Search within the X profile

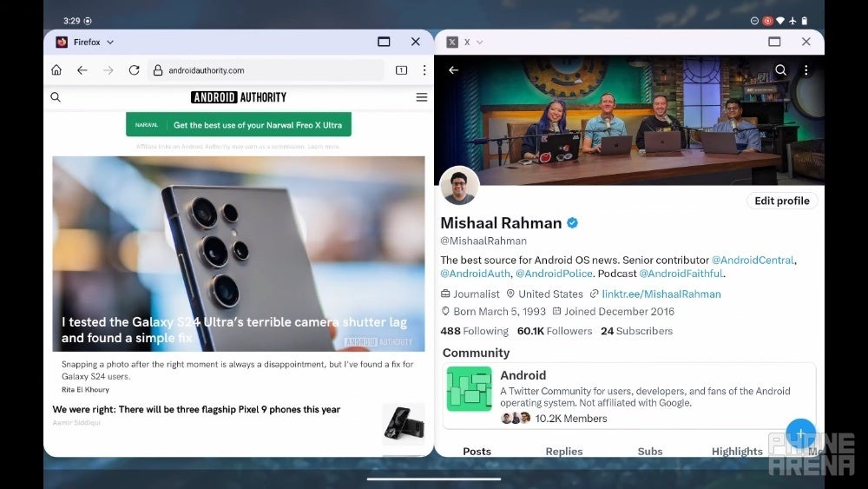click(780, 69)
